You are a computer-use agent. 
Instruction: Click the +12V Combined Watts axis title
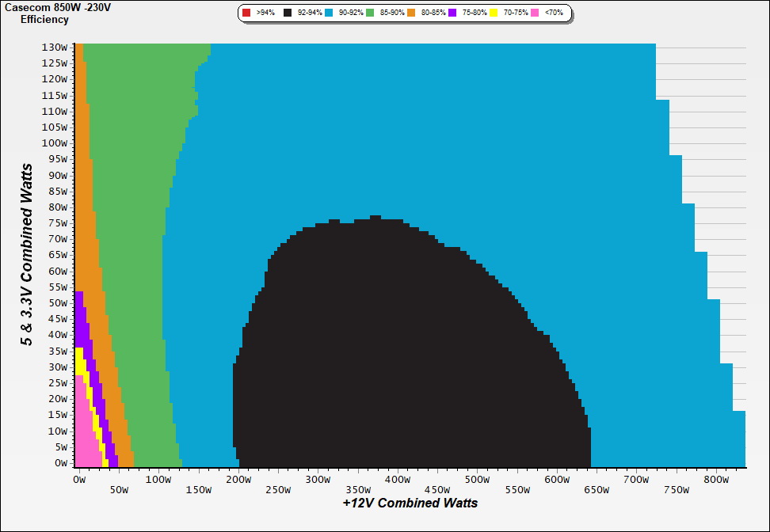410,503
